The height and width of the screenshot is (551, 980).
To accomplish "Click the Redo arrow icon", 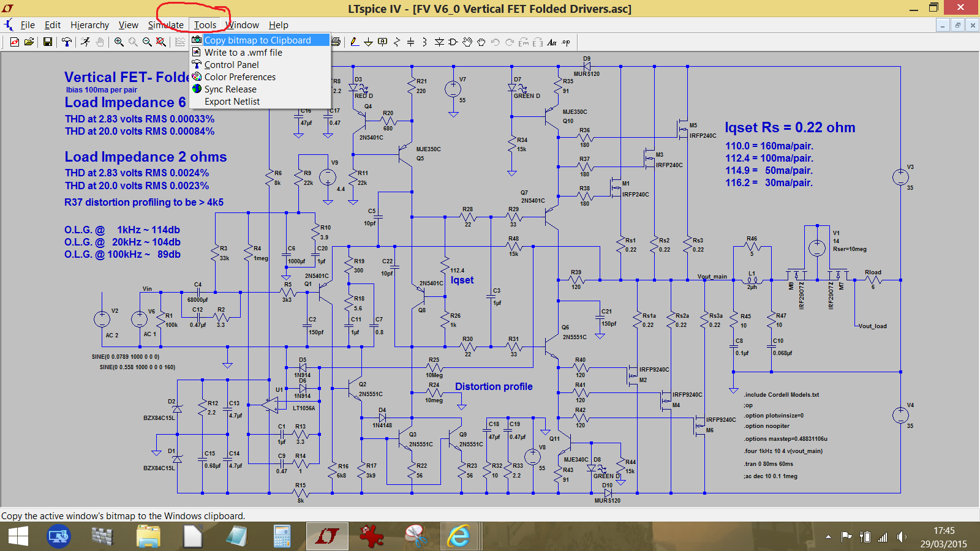I will tap(510, 42).
